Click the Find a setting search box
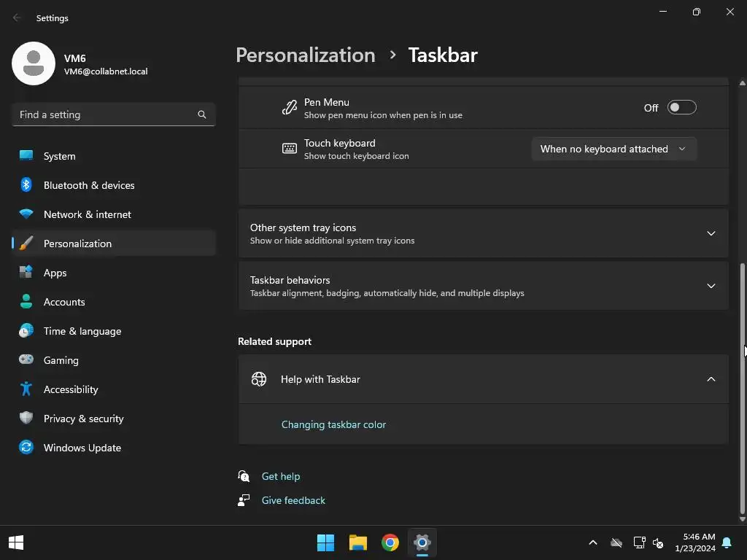The height and width of the screenshot is (560, 747). click(x=113, y=114)
